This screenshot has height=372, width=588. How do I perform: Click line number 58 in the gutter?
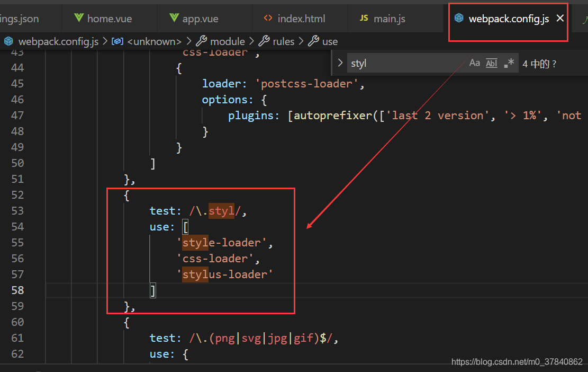click(x=17, y=290)
